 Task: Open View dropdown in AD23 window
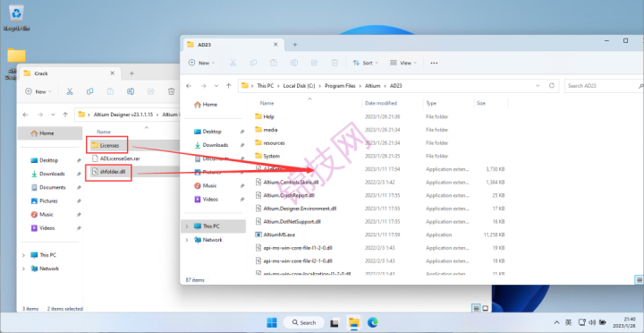(x=402, y=63)
